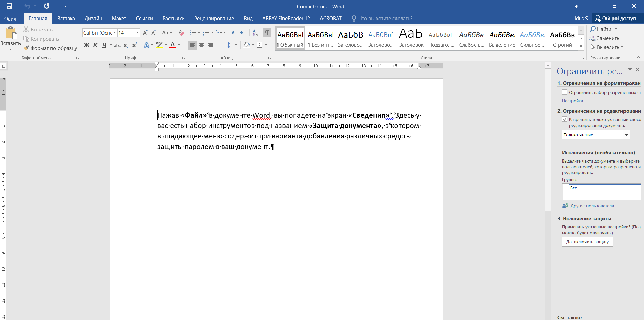Open the Calibri font name dropdown
The height and width of the screenshot is (320, 644).
coord(115,33)
